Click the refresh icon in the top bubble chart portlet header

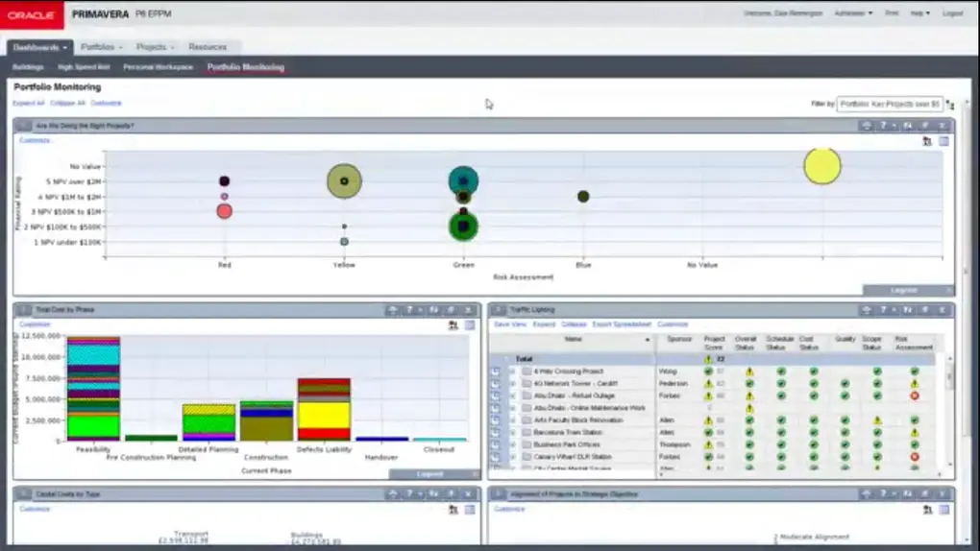[908, 126]
